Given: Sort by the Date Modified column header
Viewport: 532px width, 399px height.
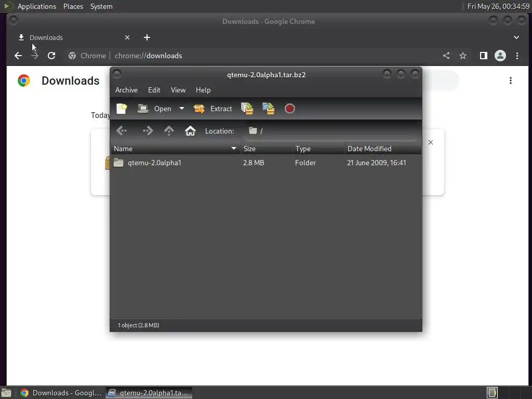Looking at the screenshot, I should point(383,149).
